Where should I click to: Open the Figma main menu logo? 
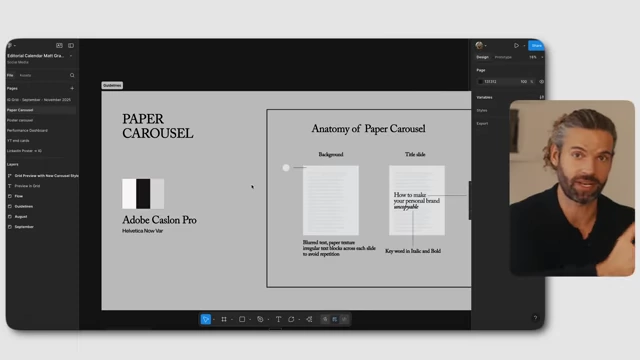point(10,45)
